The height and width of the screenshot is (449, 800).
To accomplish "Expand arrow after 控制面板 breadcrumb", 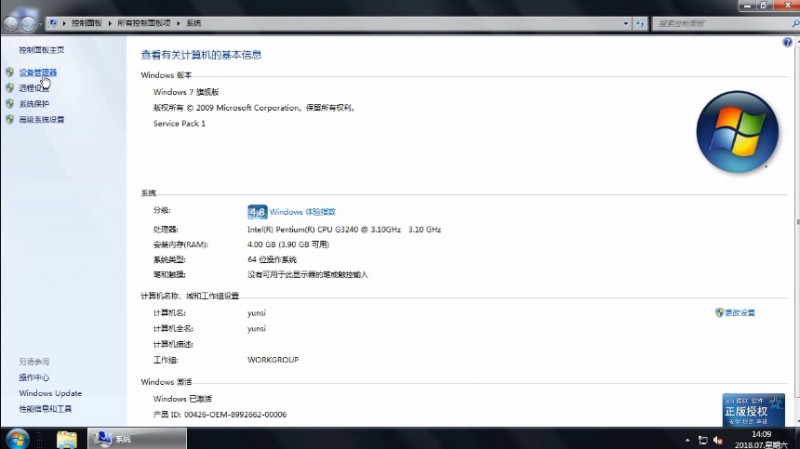I will point(110,23).
